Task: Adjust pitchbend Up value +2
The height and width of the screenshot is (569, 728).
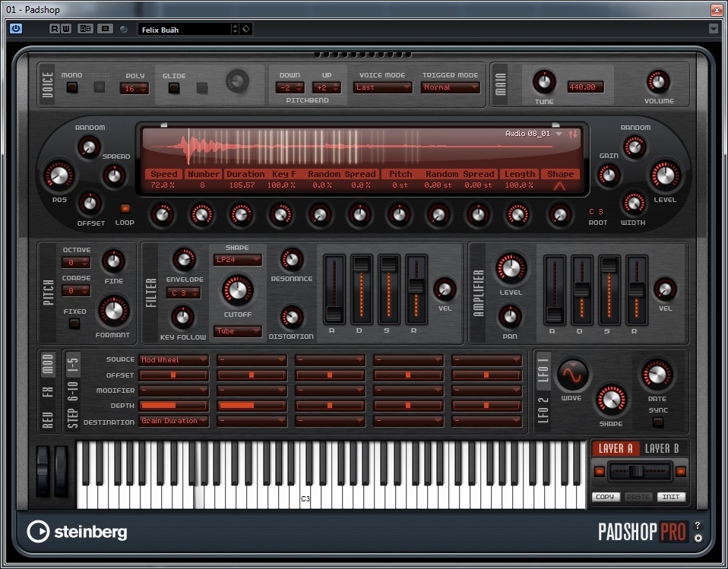Action: pos(327,87)
